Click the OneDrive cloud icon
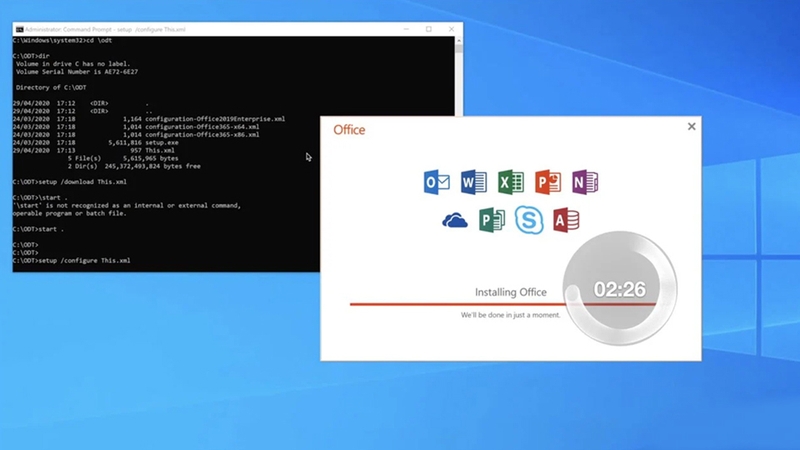This screenshot has width=800, height=450. pos(455,220)
